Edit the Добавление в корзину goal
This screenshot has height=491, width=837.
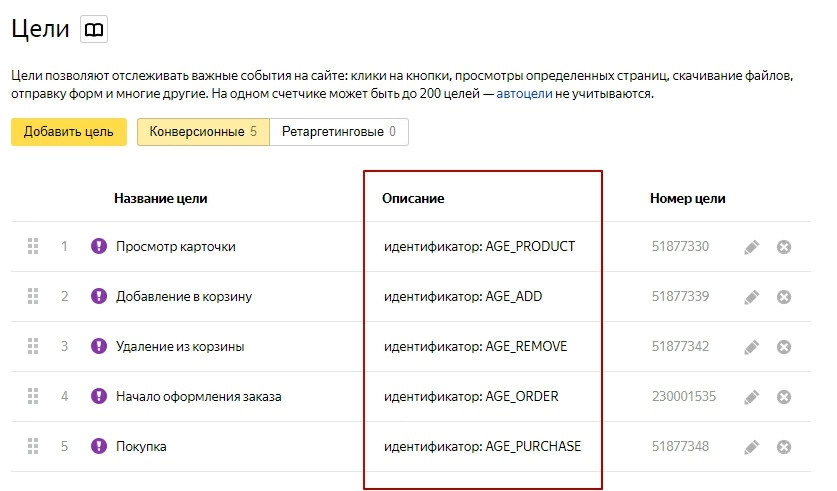pos(752,296)
